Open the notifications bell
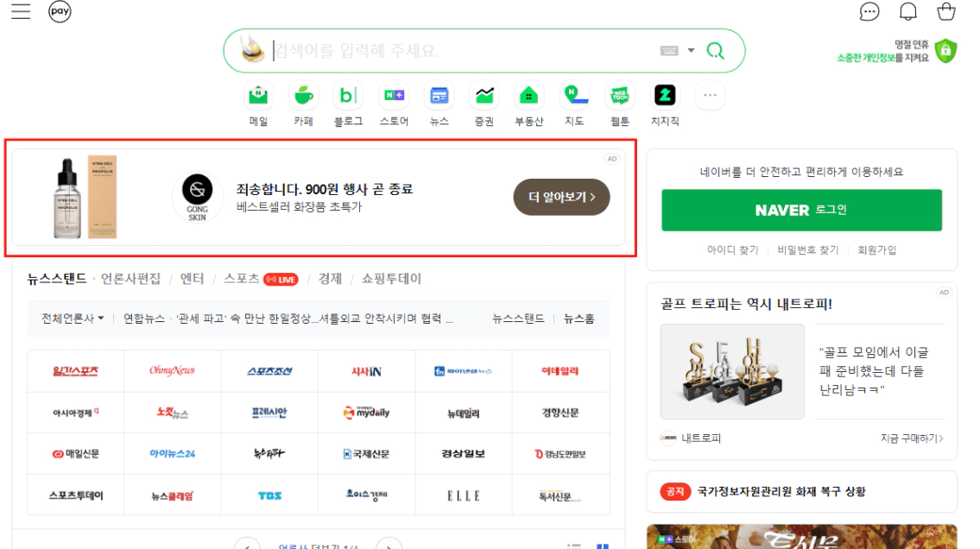The height and width of the screenshot is (549, 980). pyautogui.click(x=907, y=11)
